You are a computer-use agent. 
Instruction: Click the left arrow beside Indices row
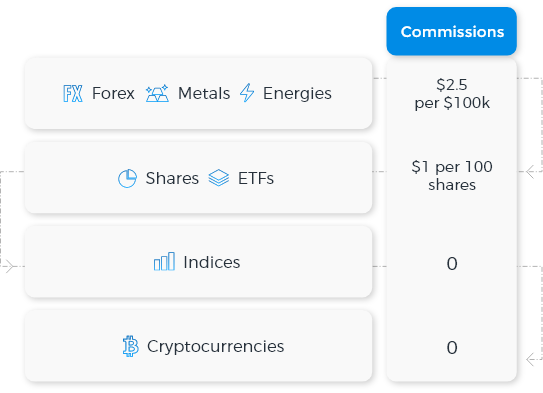coord(9,267)
